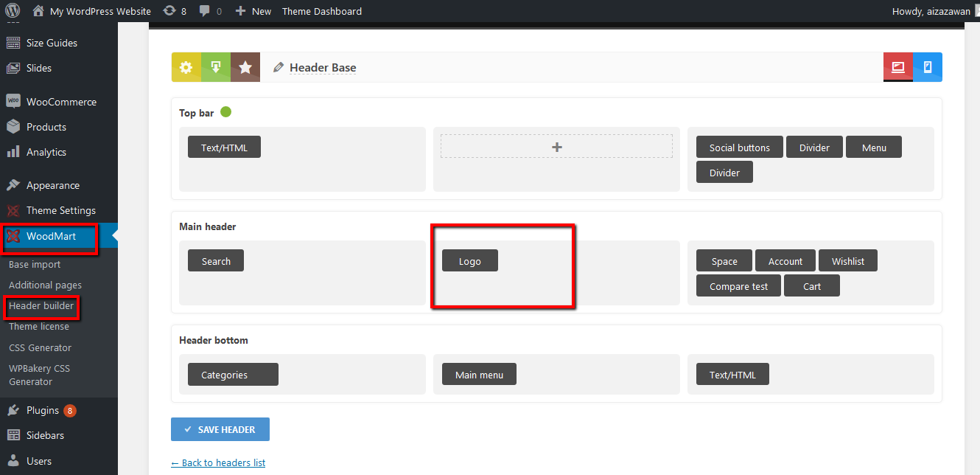The width and height of the screenshot is (980, 475).
Task: Select first Divider element after Social buttons
Action: pos(814,148)
